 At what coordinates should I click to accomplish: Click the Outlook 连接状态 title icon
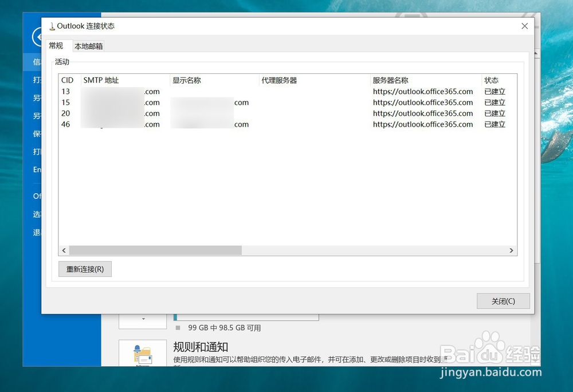(52, 26)
